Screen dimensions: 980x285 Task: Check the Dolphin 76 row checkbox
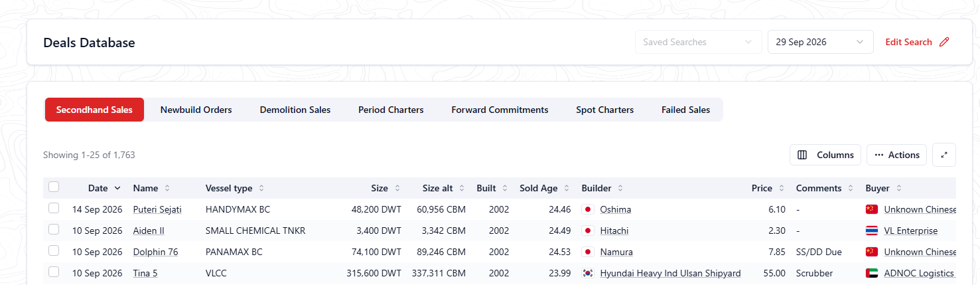point(54,250)
